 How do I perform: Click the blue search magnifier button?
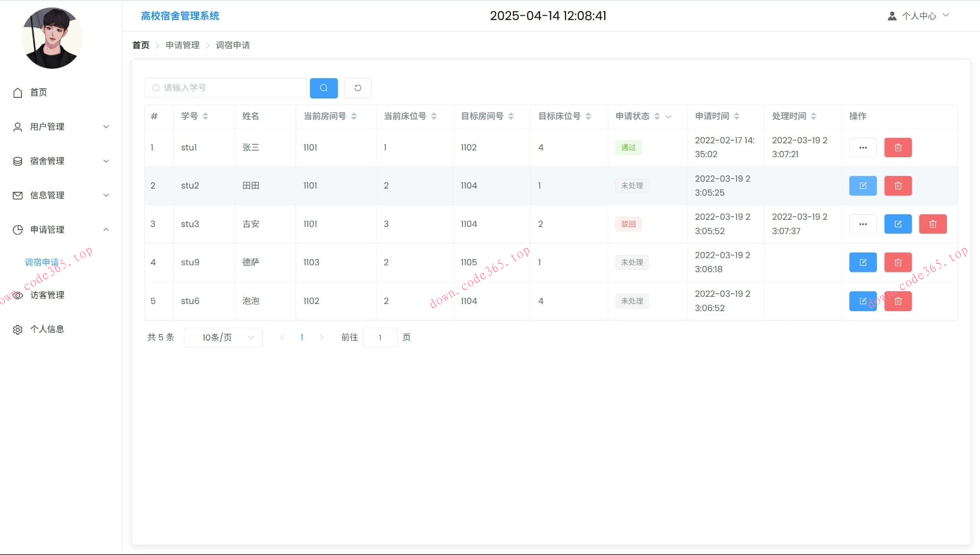(324, 88)
